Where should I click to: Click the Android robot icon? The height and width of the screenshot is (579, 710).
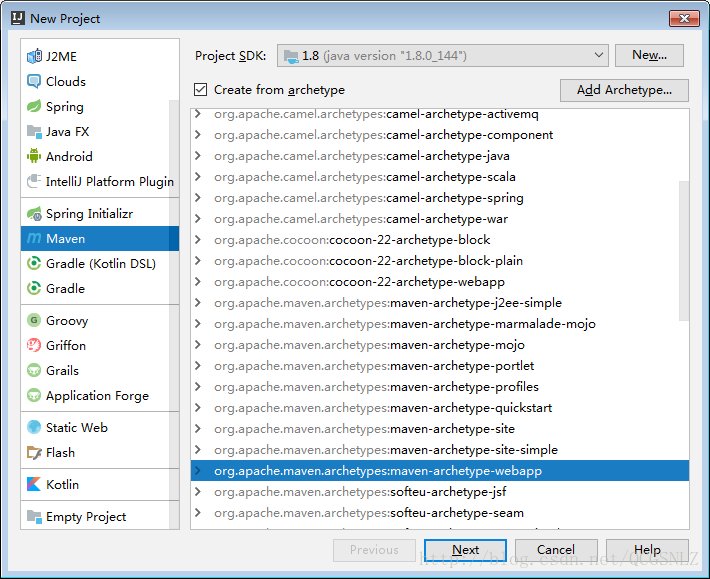[x=34, y=156]
